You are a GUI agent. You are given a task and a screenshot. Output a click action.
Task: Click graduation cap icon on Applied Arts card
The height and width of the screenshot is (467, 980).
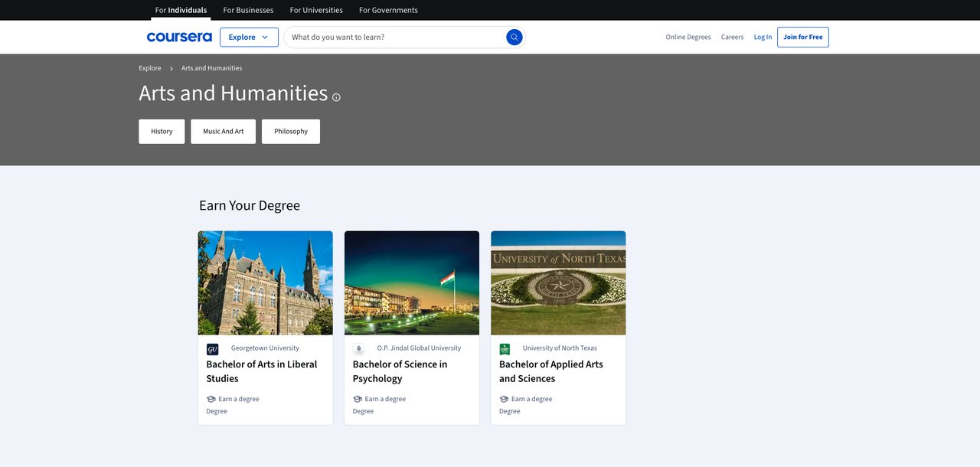point(504,399)
